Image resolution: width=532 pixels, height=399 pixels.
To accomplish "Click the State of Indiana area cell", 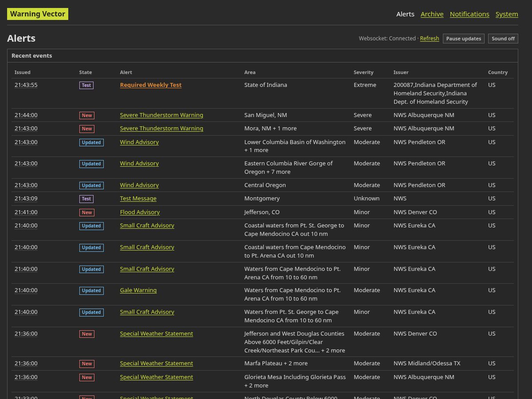I will click(266, 85).
